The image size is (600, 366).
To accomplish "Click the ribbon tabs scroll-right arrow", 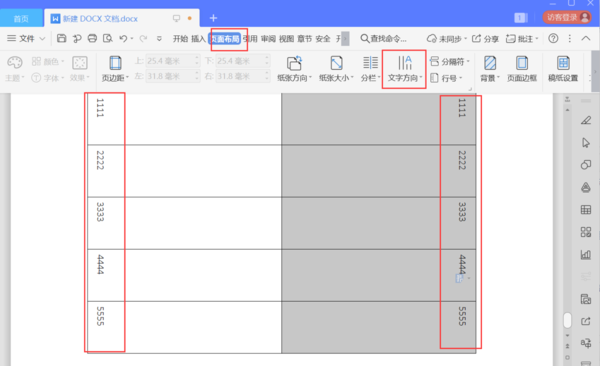I will pos(345,39).
